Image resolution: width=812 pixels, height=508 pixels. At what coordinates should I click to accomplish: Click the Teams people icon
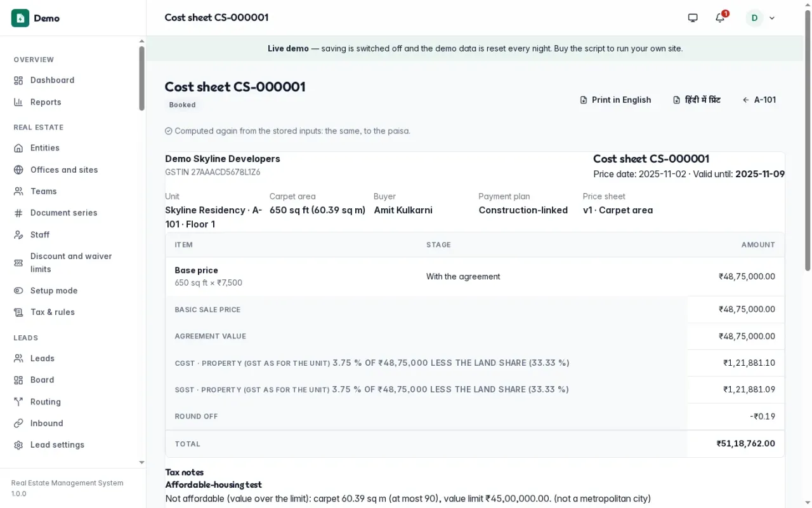click(x=18, y=191)
